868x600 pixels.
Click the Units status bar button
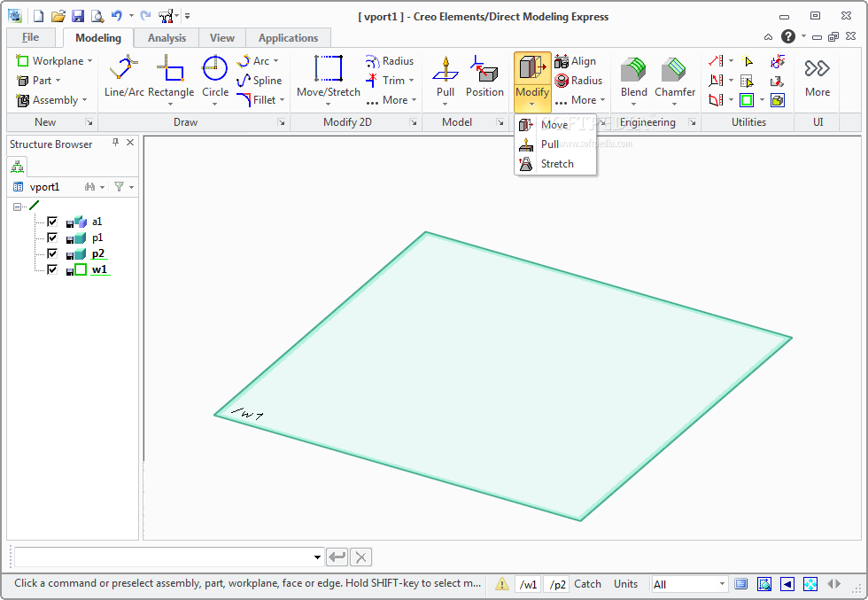pyautogui.click(x=625, y=584)
